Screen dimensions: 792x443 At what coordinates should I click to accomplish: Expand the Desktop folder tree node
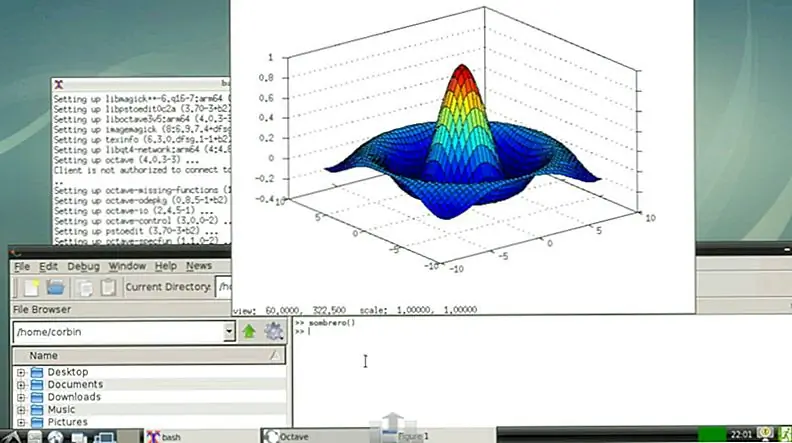coord(20,372)
